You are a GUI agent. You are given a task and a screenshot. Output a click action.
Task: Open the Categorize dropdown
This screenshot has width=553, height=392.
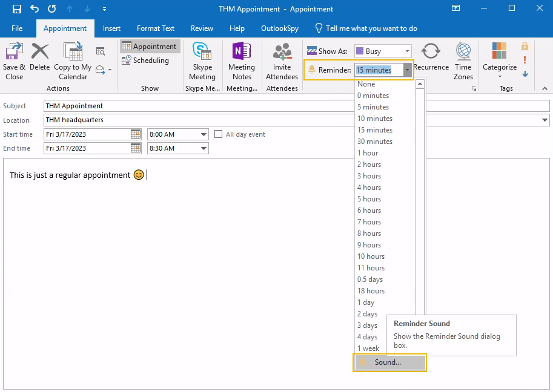500,61
